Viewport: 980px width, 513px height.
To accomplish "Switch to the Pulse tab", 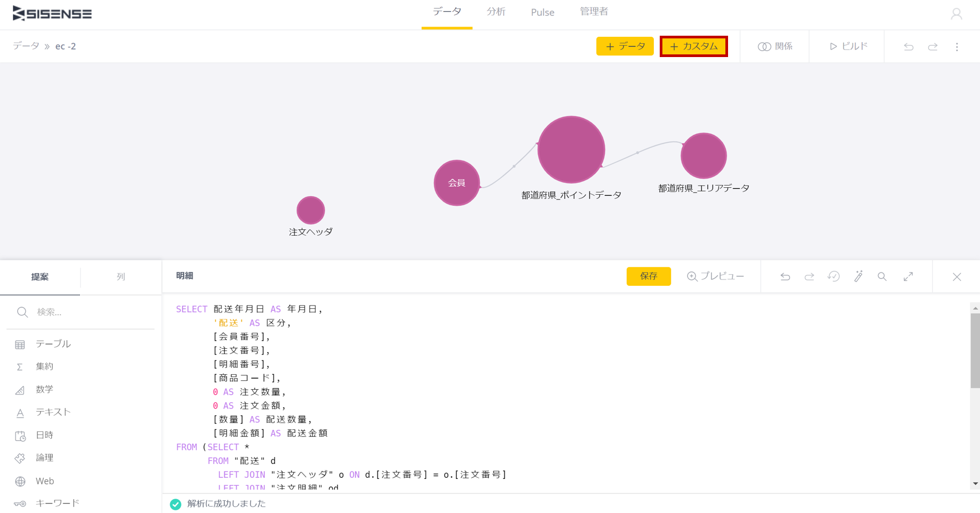I will [x=542, y=12].
